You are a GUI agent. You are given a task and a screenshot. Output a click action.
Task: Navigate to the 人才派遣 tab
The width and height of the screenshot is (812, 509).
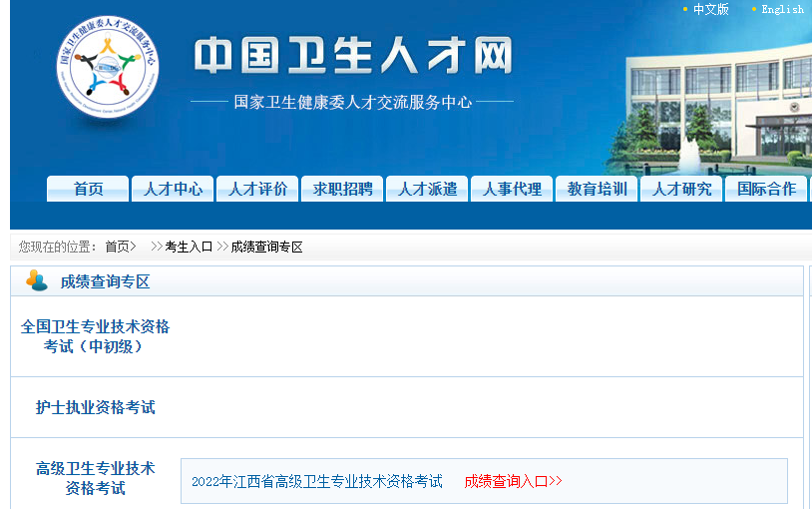[427, 189]
